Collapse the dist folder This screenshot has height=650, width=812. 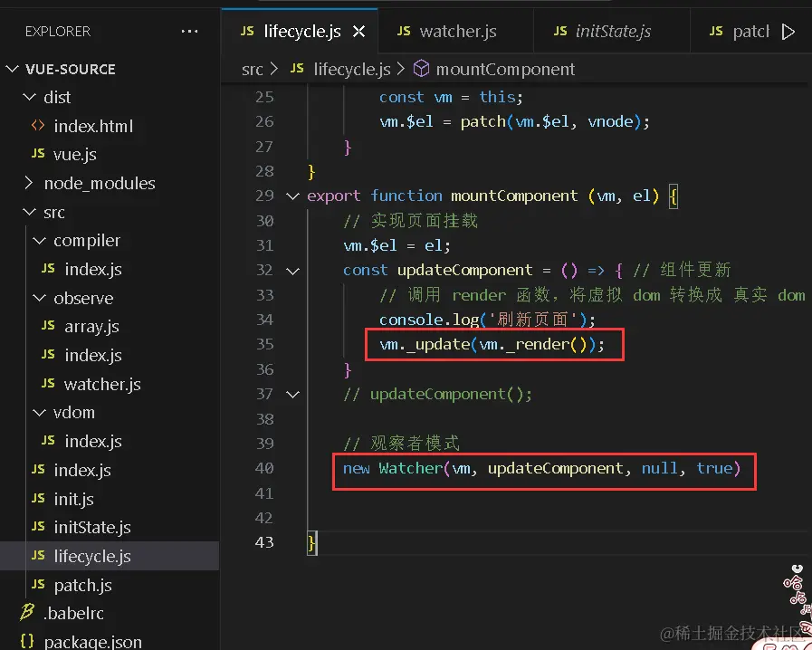(30, 97)
